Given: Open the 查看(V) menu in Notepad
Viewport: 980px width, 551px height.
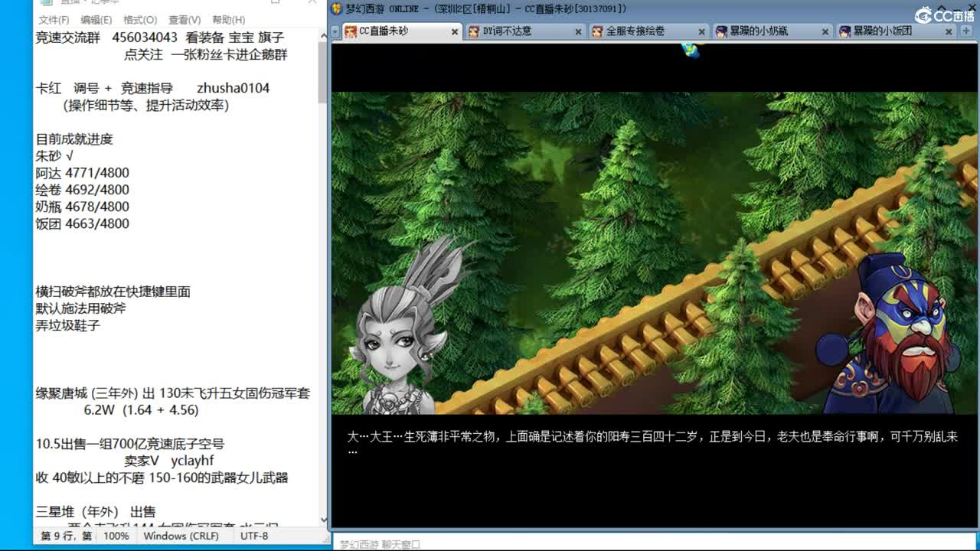Looking at the screenshot, I should point(185,20).
